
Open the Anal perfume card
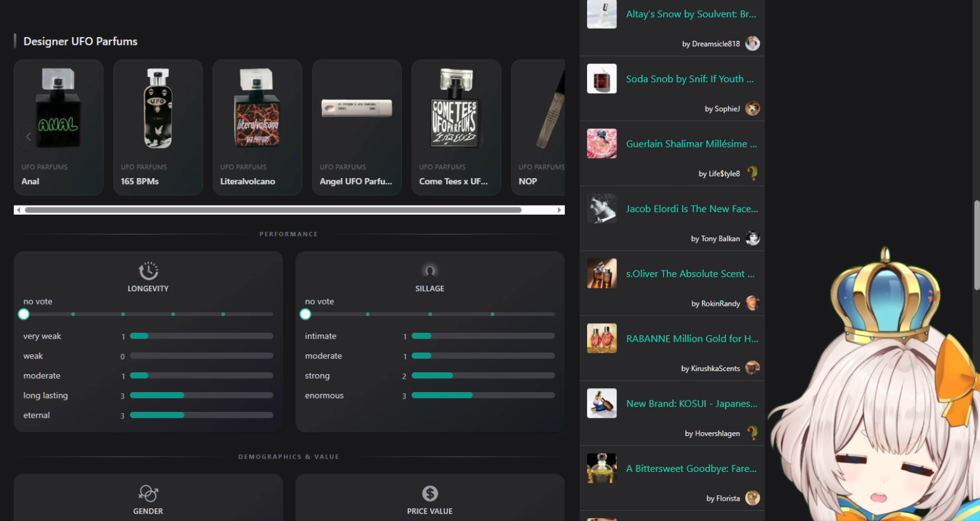[59, 127]
